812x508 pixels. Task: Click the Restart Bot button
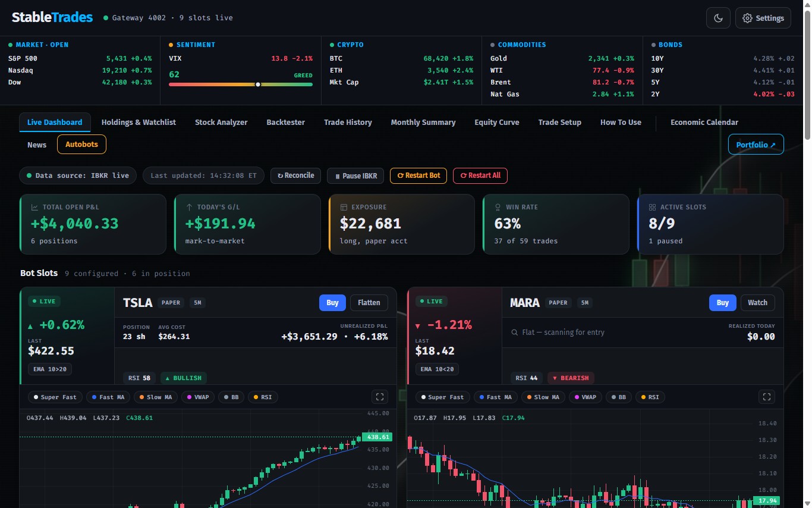pyautogui.click(x=418, y=175)
